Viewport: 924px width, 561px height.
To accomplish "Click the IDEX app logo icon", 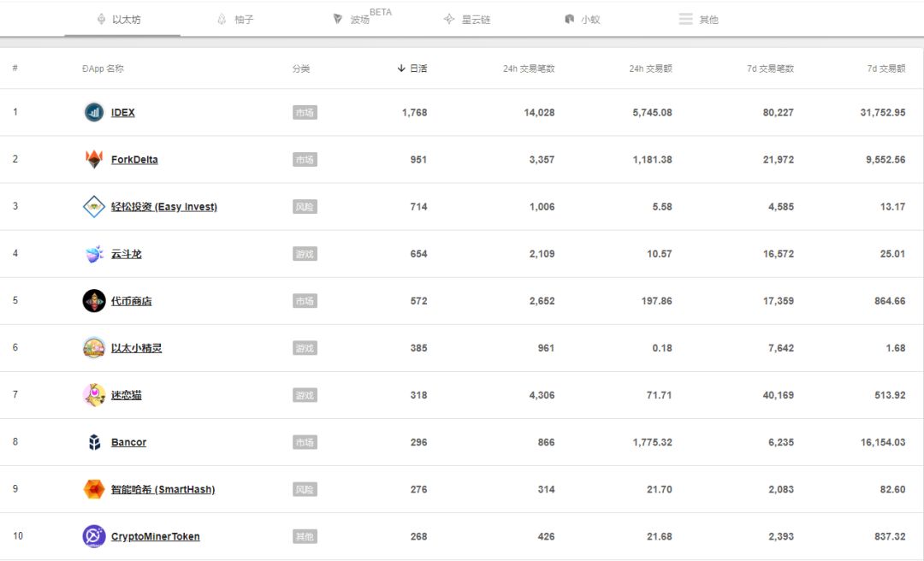I will pyautogui.click(x=94, y=112).
